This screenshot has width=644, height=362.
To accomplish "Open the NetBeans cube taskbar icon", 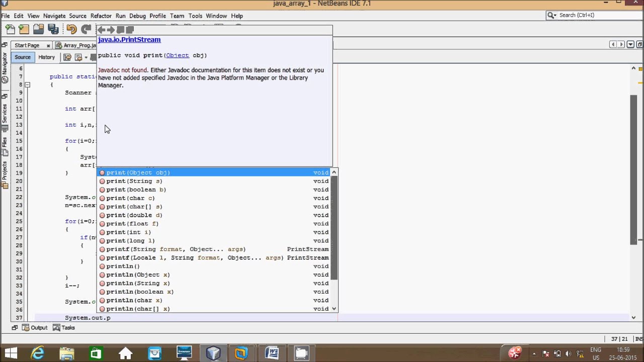I will tap(213, 353).
